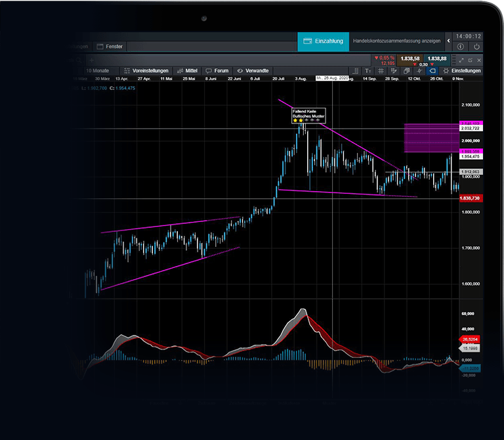
Task: Open Verwandte related instruments
Action: [253, 71]
